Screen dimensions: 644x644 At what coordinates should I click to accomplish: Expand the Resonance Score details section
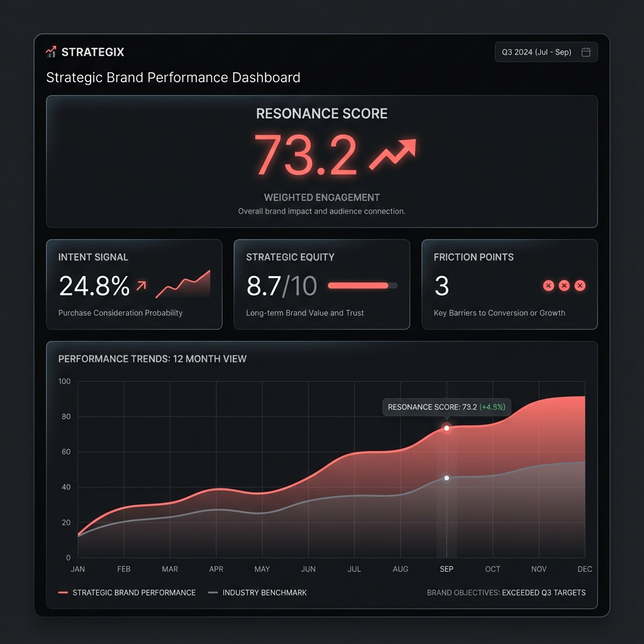coord(321,114)
